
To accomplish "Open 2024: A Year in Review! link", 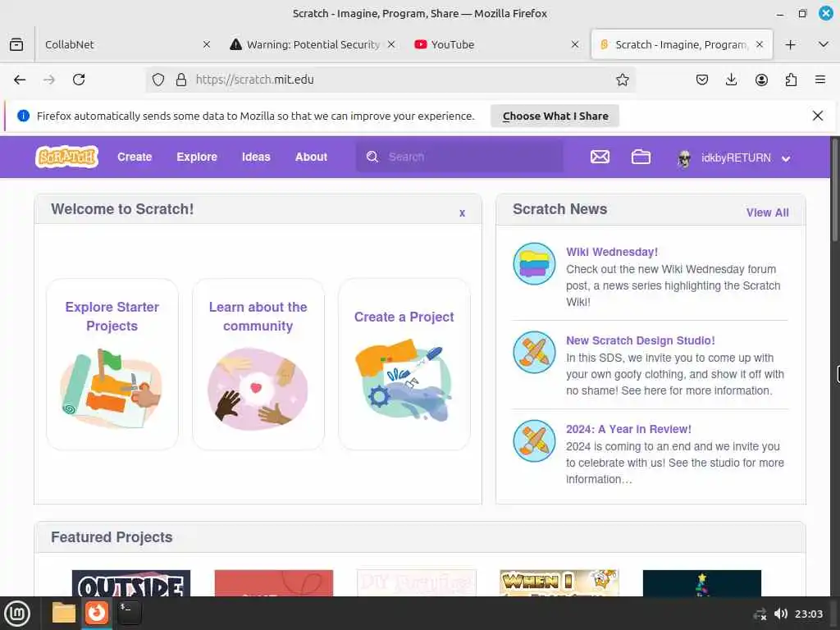I will coord(628,429).
